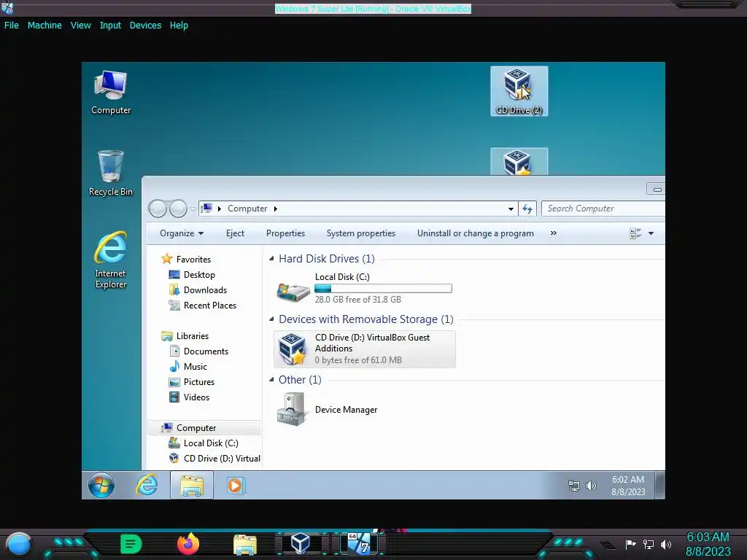The height and width of the screenshot is (560, 747).
Task: Open the change view icon in Explorer
Action: [x=635, y=233]
